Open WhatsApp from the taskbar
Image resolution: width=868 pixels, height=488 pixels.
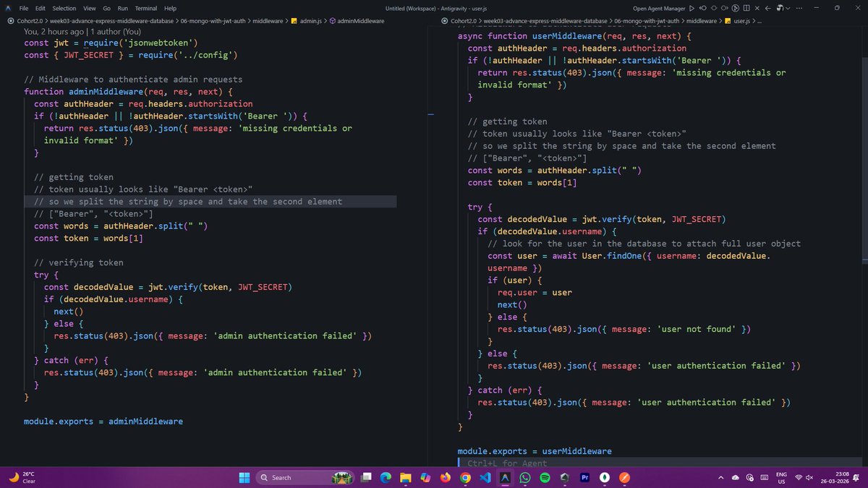pos(524,477)
